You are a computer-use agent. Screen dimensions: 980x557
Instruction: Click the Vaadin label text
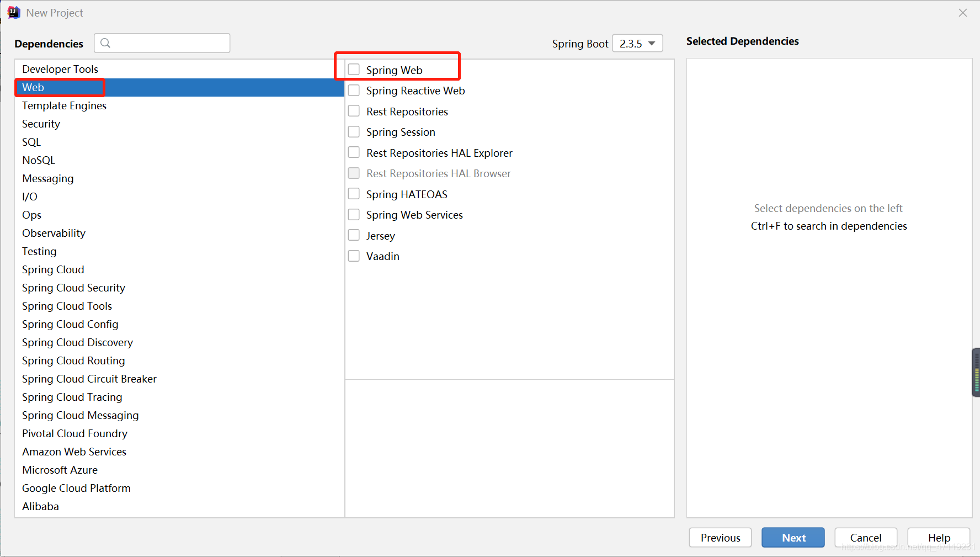pos(383,256)
